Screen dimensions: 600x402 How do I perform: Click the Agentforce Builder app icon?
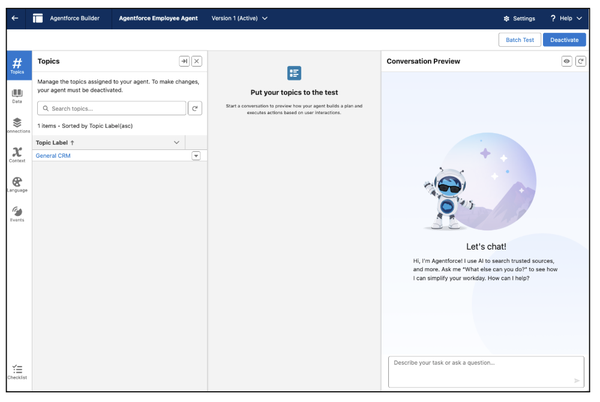pos(38,18)
